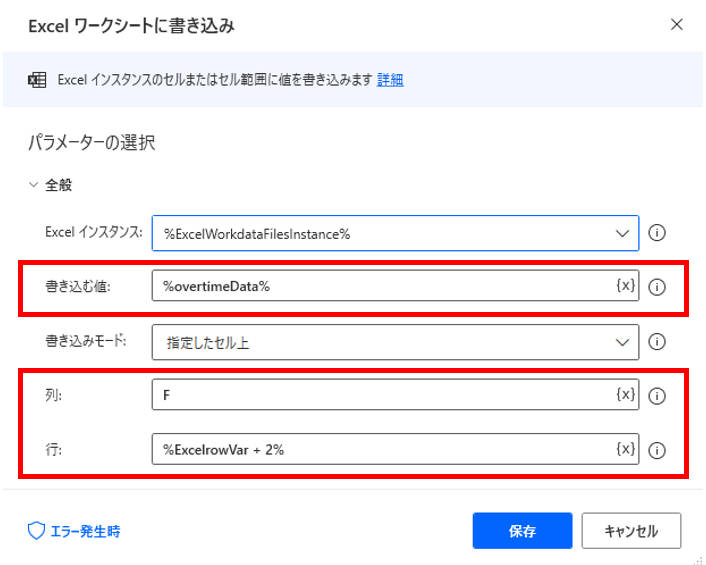The width and height of the screenshot is (706, 565).
Task: Click the shield icon next to エラー発生時
Action: 36,531
